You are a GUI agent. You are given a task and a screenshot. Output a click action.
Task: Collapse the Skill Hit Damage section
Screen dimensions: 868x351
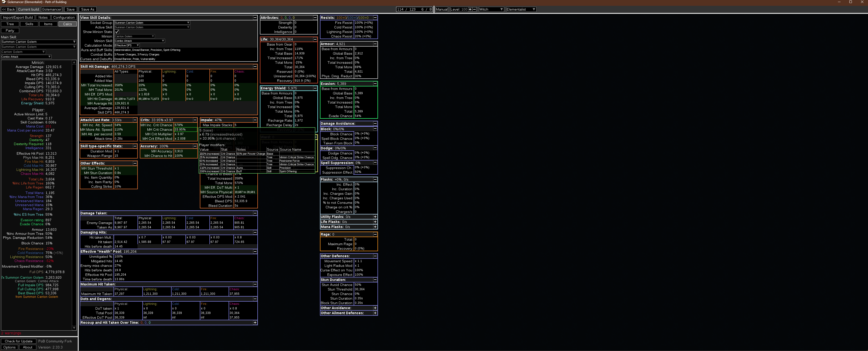coord(255,67)
